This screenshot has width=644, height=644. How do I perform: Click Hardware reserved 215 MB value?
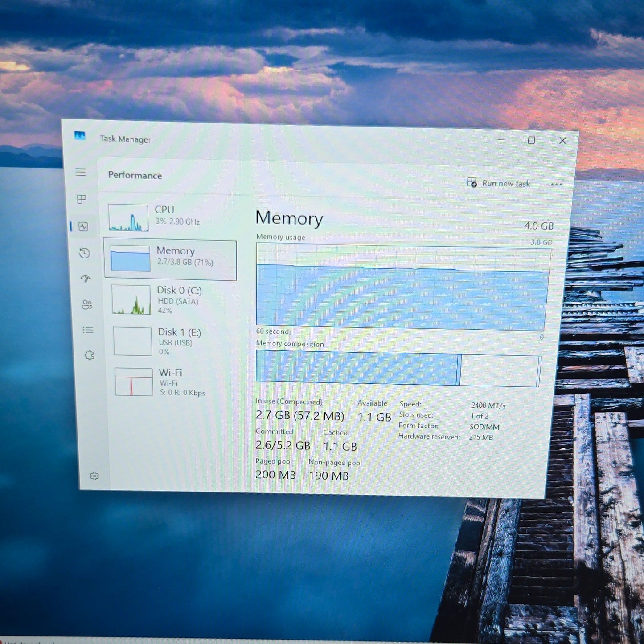pos(481,438)
